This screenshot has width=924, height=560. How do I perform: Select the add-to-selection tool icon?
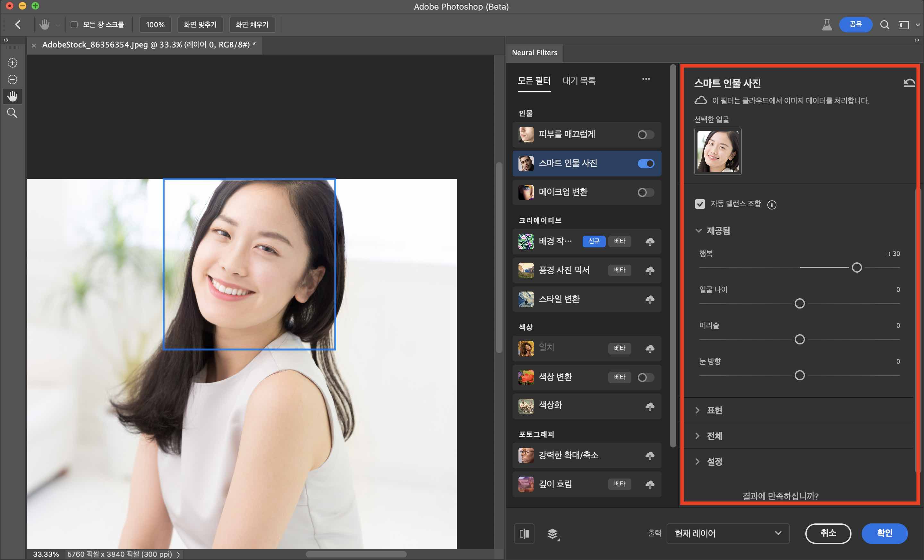click(x=13, y=63)
